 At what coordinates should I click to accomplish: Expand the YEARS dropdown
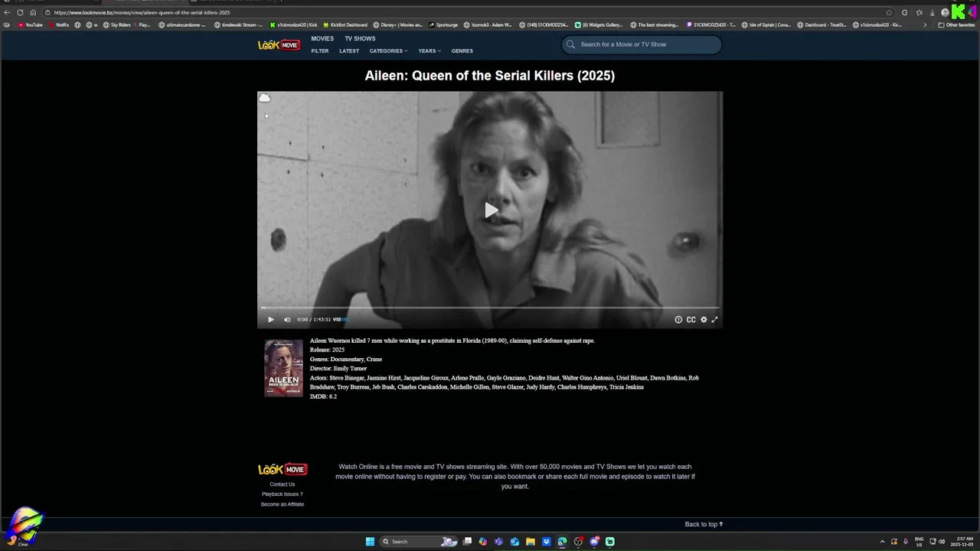430,51
